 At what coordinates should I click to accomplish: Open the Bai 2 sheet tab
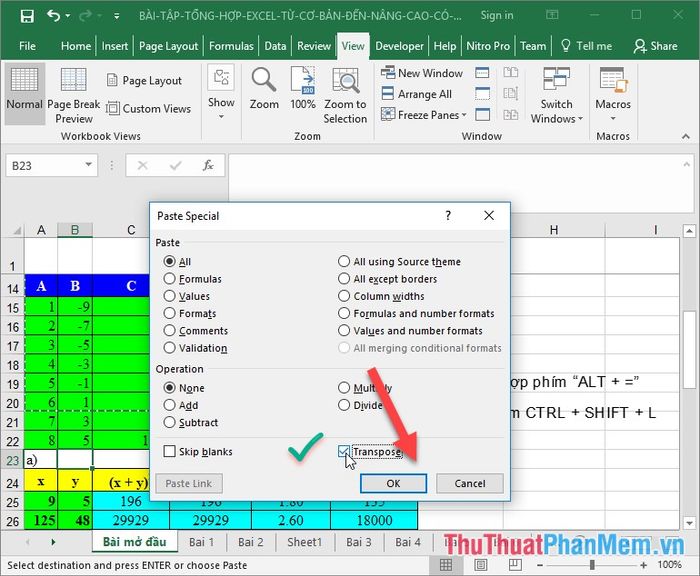251,542
